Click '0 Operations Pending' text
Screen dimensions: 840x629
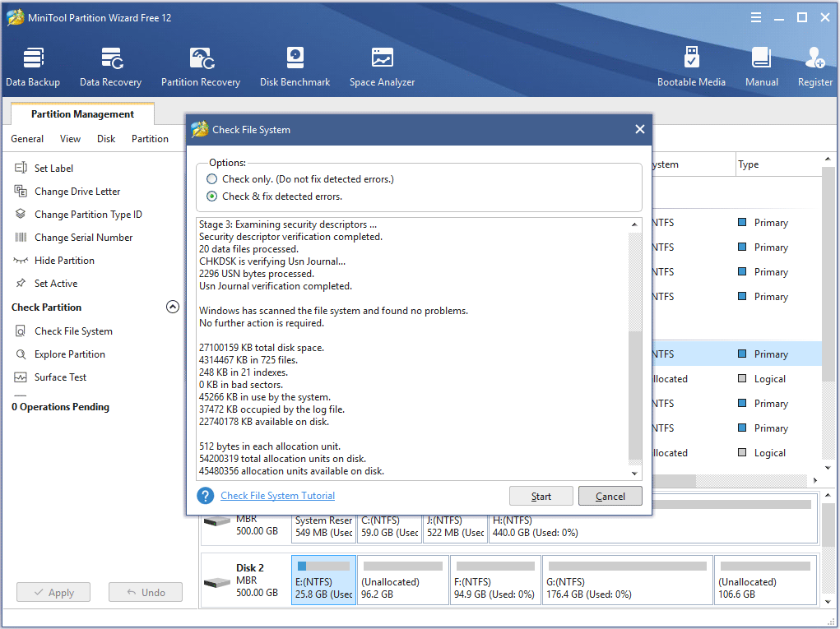coord(61,407)
